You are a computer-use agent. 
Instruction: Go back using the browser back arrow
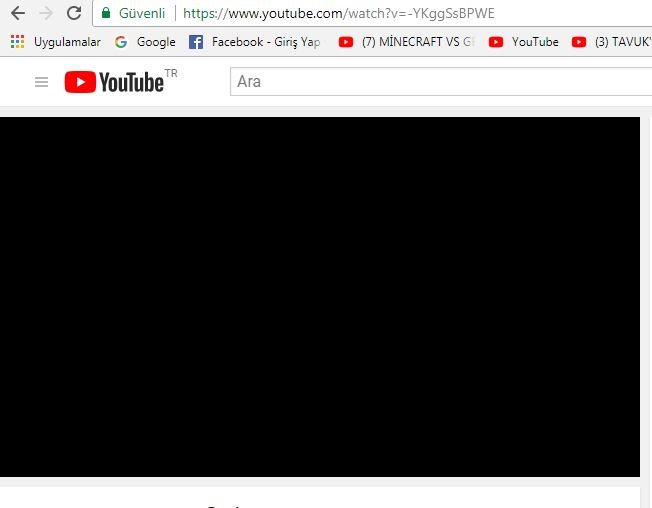point(18,13)
